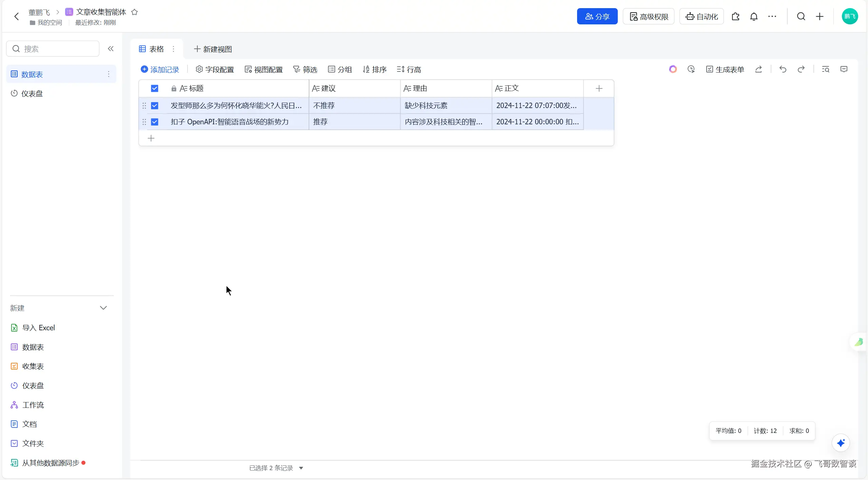Uncheck the select-all header checkbox

(155, 88)
